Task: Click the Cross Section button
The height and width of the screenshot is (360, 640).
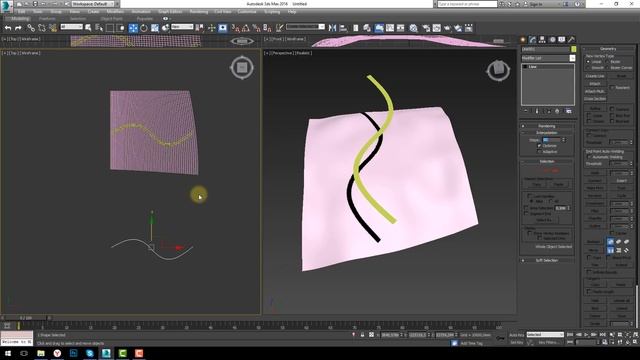Action: coord(595,99)
